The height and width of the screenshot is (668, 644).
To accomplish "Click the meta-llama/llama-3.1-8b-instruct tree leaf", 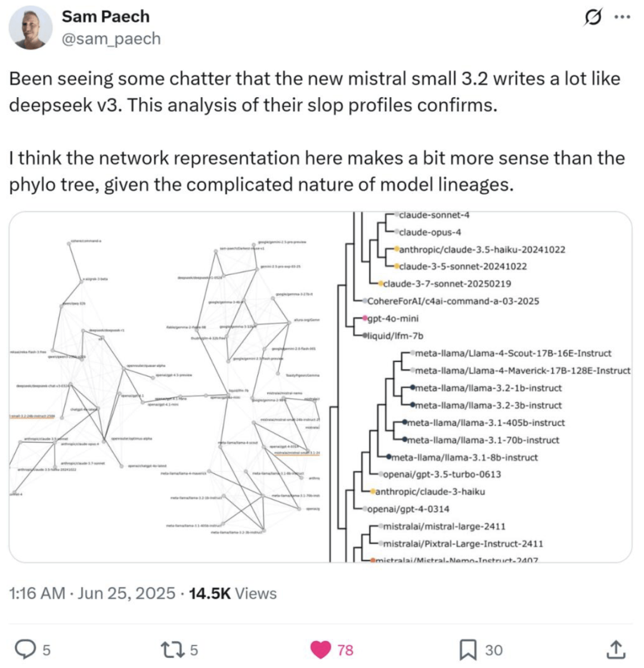I will pyautogui.click(x=465, y=457).
